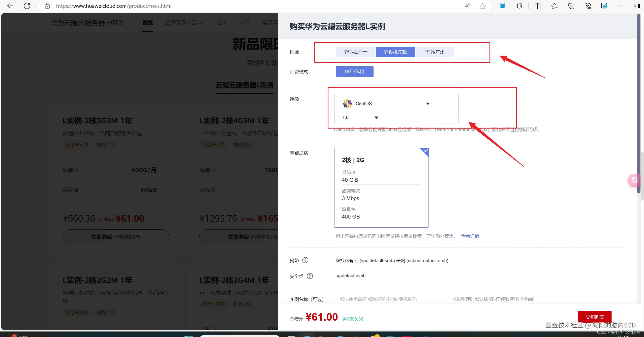Click the browser back arrow icon

[10, 6]
